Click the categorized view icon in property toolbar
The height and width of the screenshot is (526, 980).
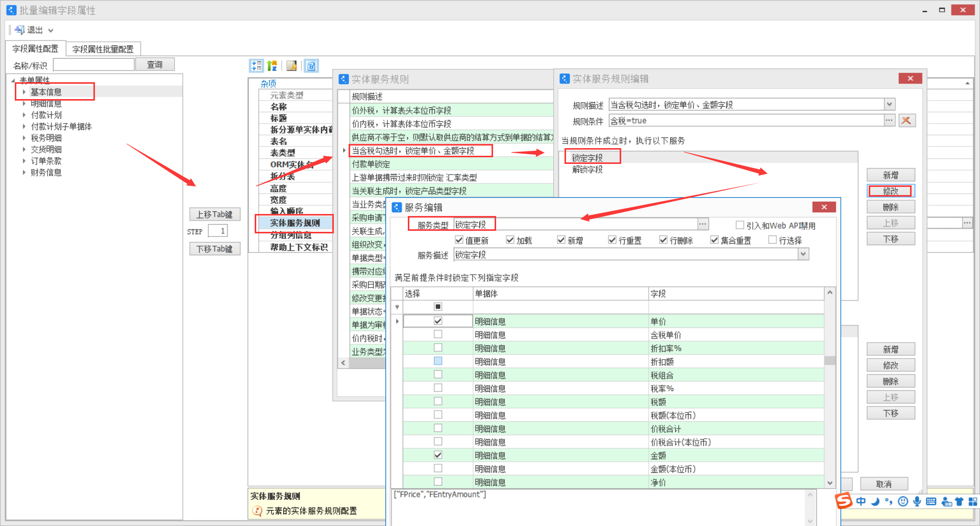pos(256,65)
